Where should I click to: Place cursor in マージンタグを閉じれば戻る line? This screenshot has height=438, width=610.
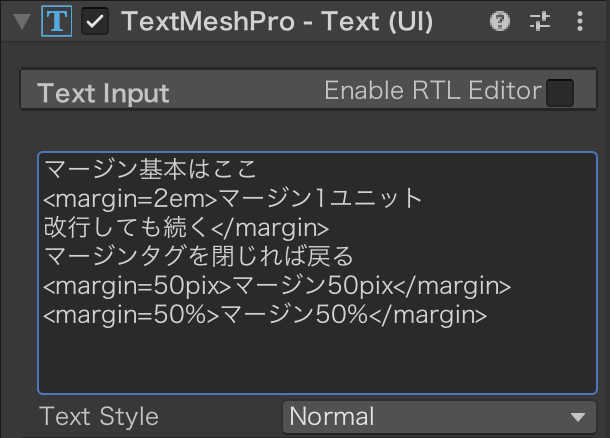pyautogui.click(x=198, y=256)
